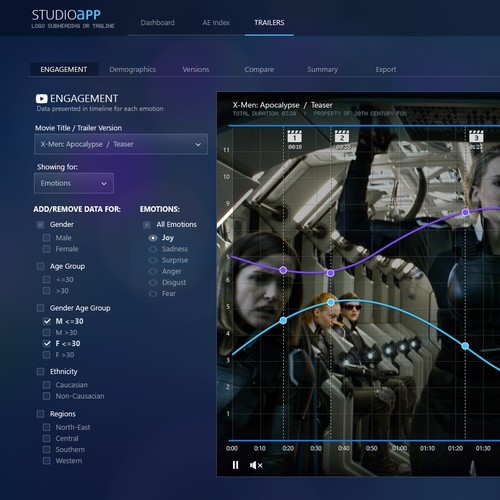Switch to the Demographics tab
This screenshot has height=500, width=500.
pos(133,69)
